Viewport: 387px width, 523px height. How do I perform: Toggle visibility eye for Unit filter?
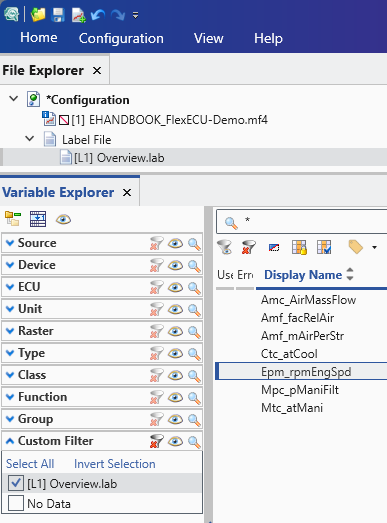click(175, 310)
